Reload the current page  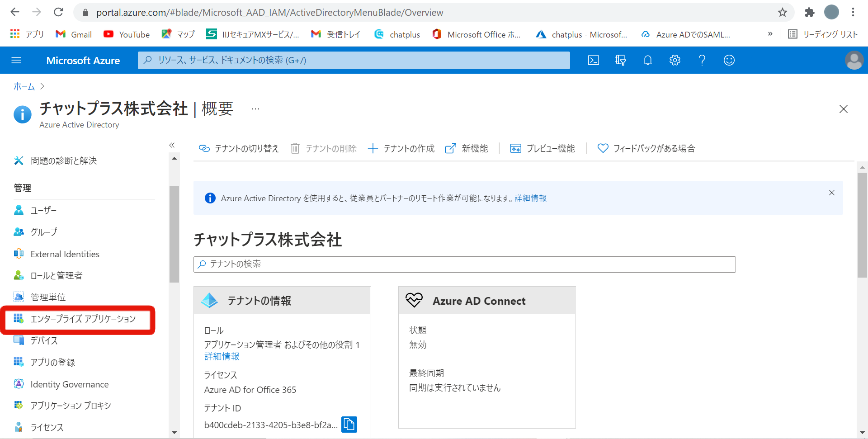58,12
